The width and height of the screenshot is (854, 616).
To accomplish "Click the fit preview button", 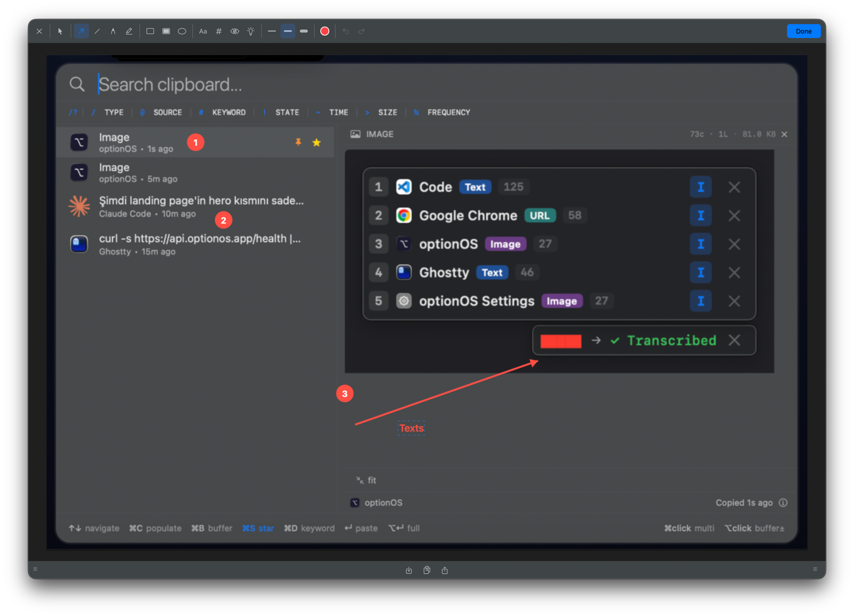I will [366, 480].
